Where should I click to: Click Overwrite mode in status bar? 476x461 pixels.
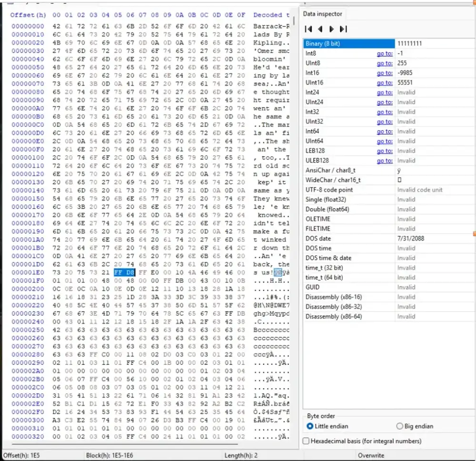coord(371,455)
